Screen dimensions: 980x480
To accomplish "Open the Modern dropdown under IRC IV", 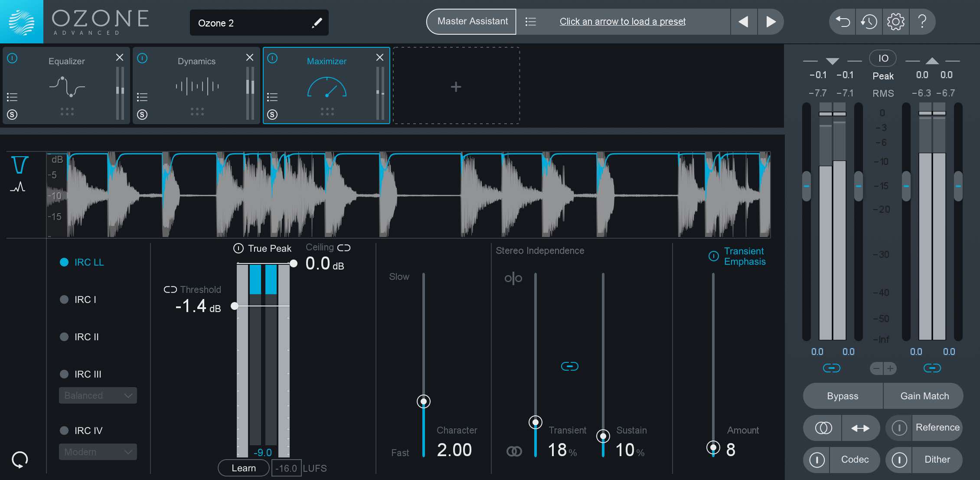I will [x=98, y=452].
